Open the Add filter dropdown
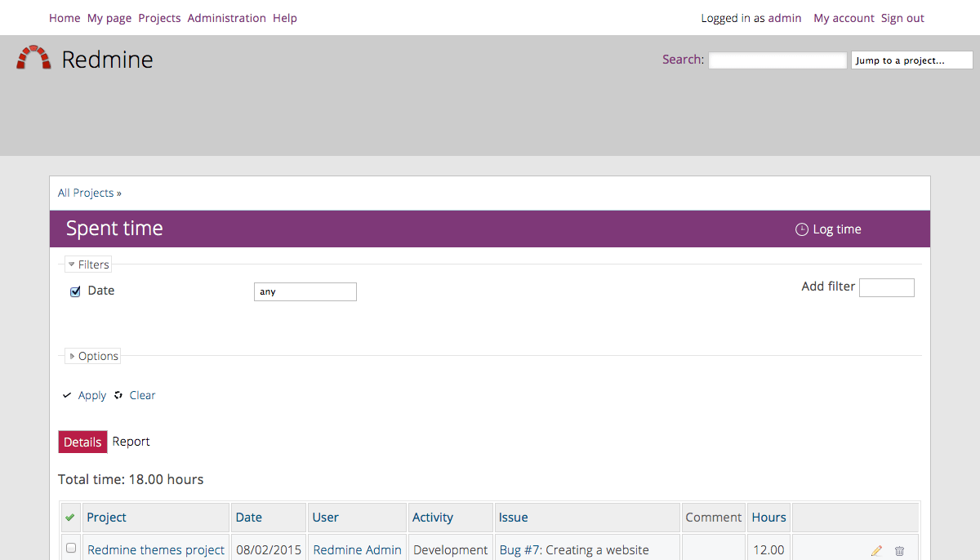This screenshot has width=980, height=560. click(887, 287)
